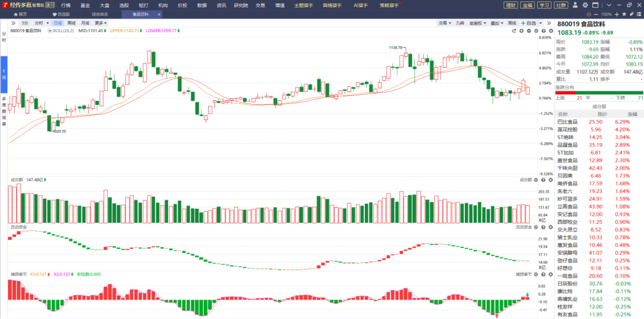The width and height of the screenshot is (644, 319).
Task: Switch chart period to 月线
Action: [85, 23]
